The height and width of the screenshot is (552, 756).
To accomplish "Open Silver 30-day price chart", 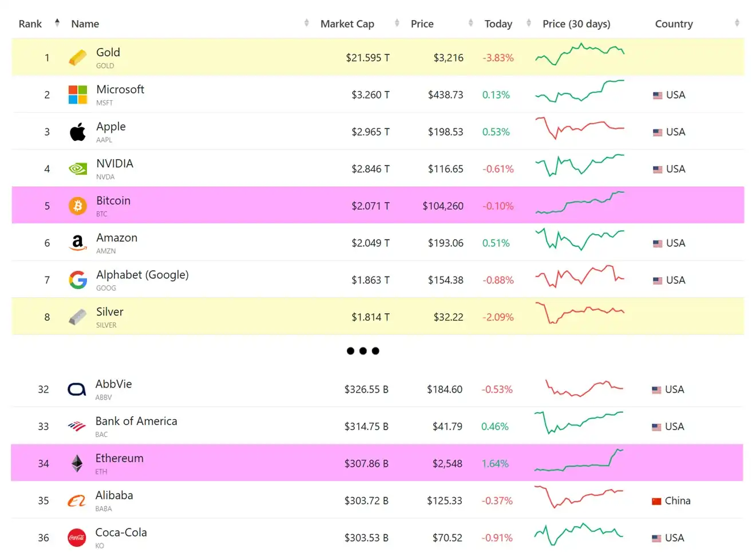I will coord(580,313).
